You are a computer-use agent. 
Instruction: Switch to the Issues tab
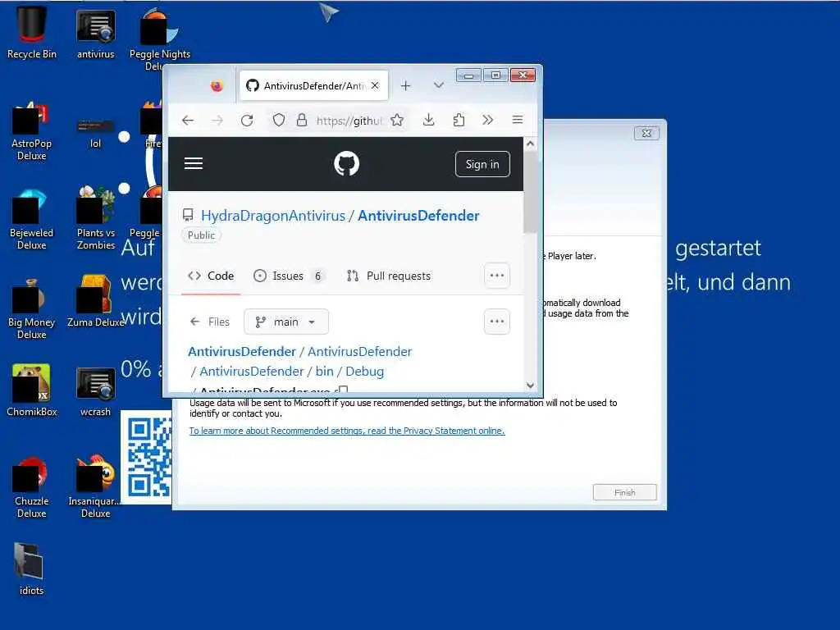point(288,276)
